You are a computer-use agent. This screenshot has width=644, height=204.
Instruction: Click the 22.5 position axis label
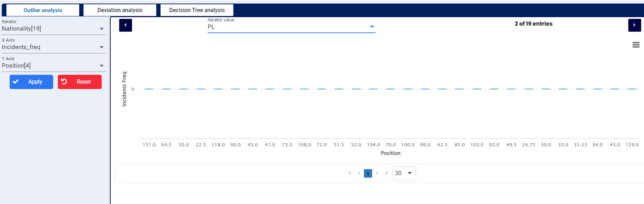coord(201,145)
